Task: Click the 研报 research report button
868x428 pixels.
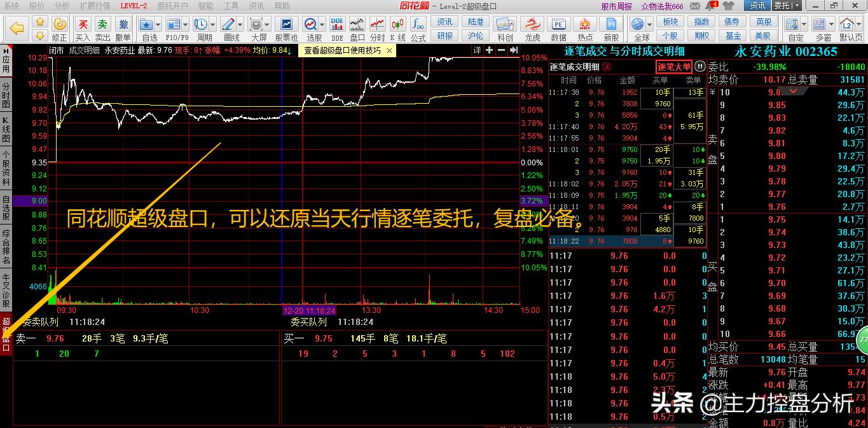Action: [x=445, y=36]
